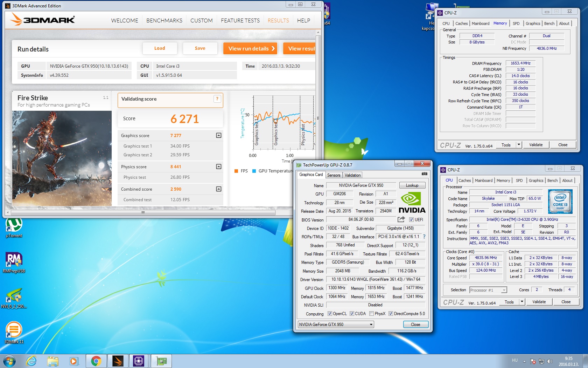Click 3DMark horizontal scrollbar thumb

pos(143,212)
